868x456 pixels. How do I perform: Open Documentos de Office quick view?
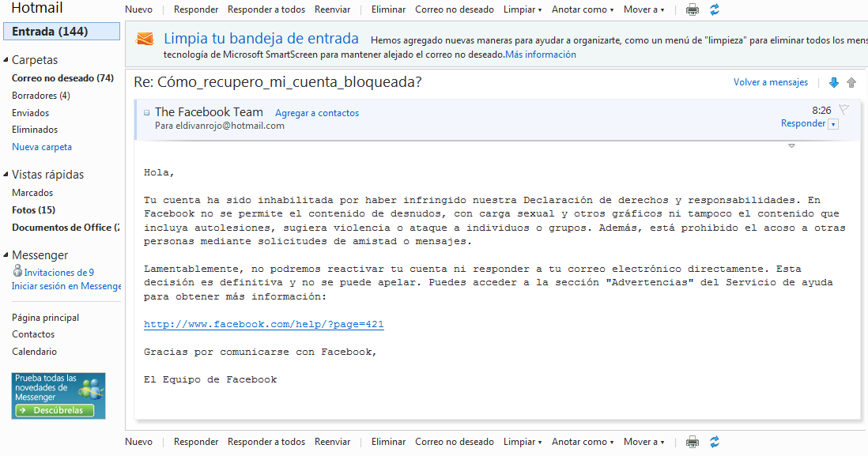pos(66,227)
